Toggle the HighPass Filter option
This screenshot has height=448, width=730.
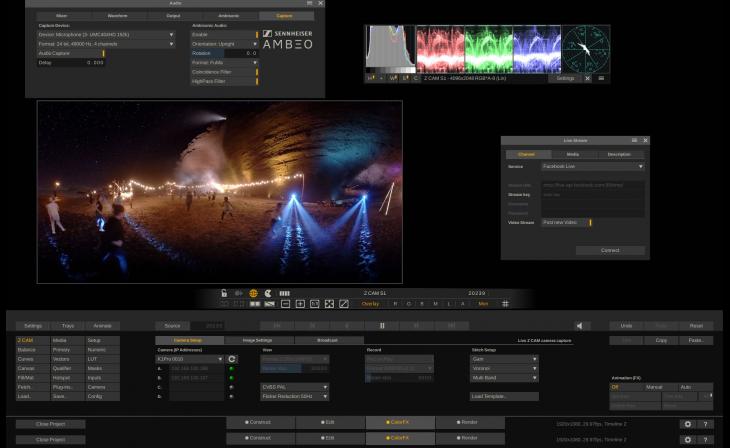click(224, 81)
